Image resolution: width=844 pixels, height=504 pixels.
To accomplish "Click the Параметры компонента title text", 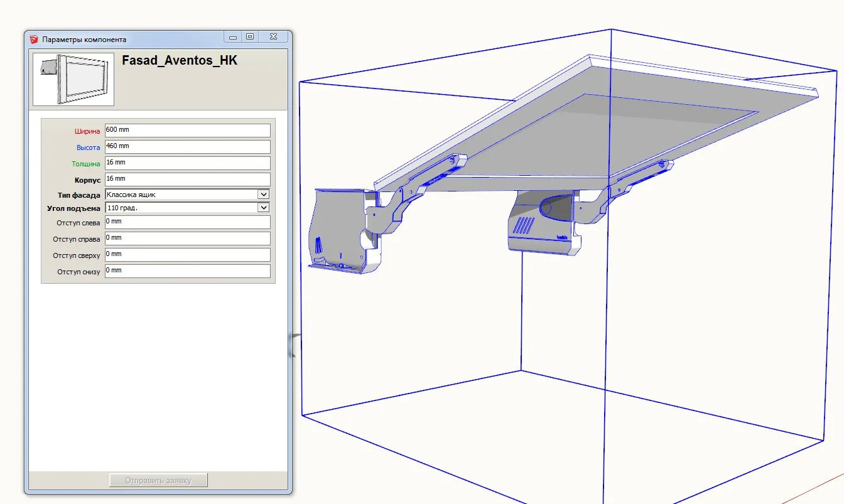I will tap(84, 39).
